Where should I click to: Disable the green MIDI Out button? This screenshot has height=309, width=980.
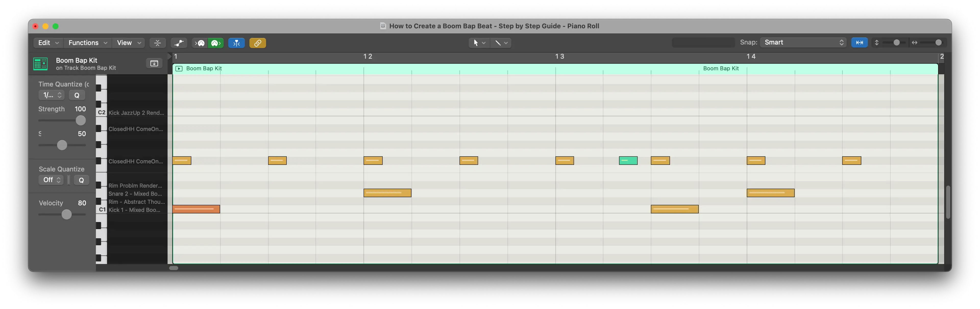(x=216, y=43)
